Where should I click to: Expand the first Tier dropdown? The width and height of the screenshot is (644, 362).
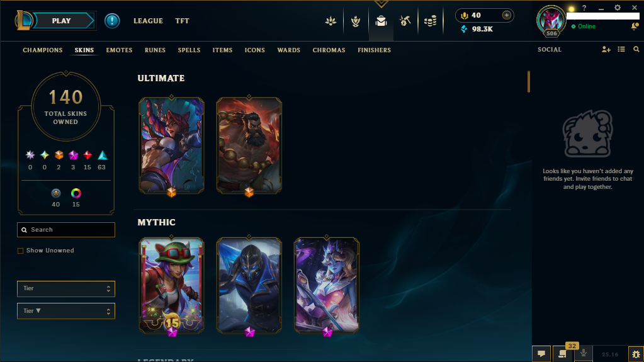[x=66, y=288]
